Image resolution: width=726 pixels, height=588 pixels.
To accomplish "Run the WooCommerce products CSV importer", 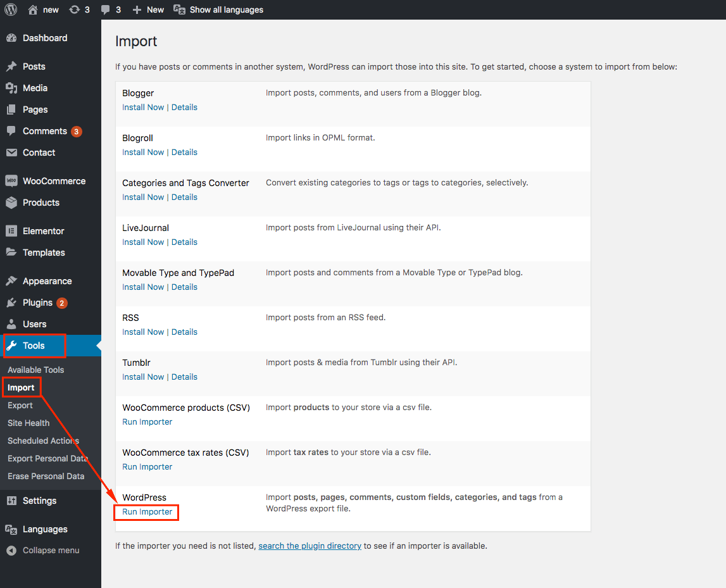I will [x=147, y=422].
